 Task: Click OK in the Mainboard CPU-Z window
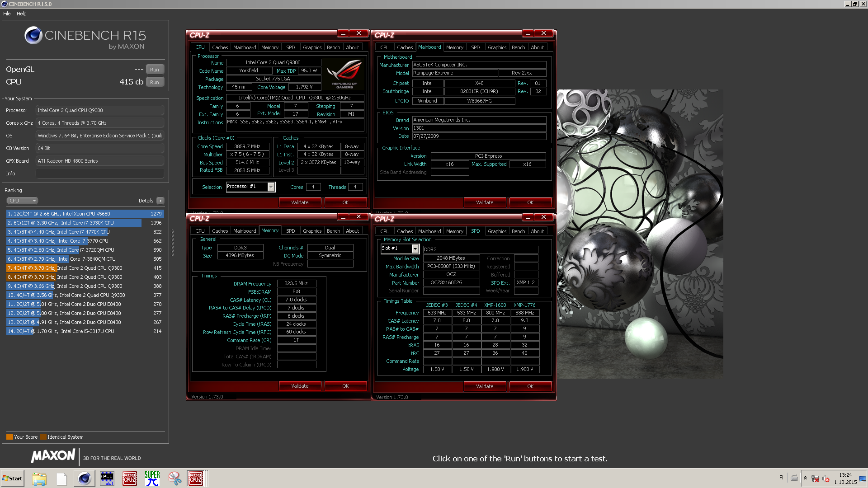(x=530, y=202)
